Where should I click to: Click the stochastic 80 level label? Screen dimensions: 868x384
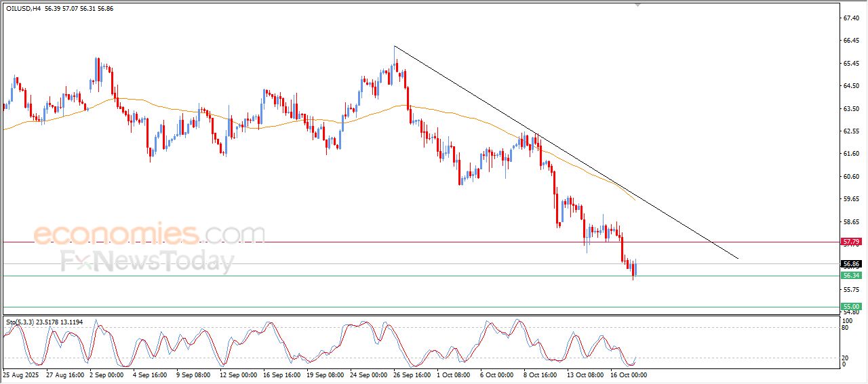point(845,328)
